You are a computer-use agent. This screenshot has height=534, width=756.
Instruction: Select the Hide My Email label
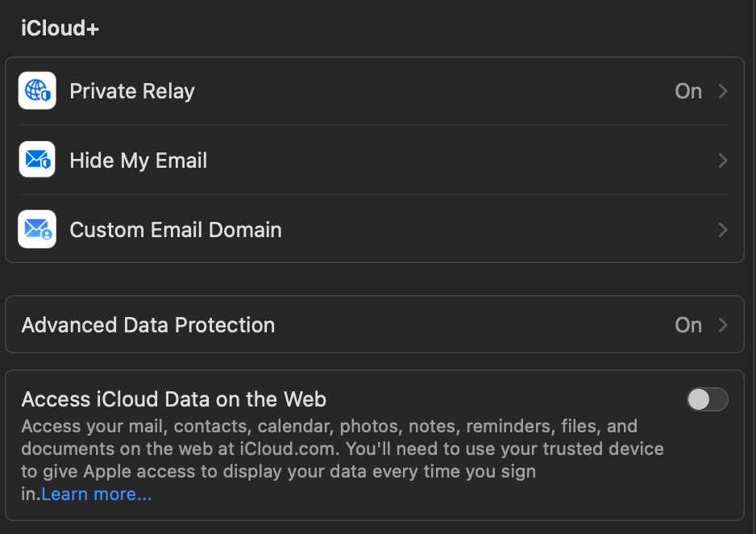click(x=139, y=161)
